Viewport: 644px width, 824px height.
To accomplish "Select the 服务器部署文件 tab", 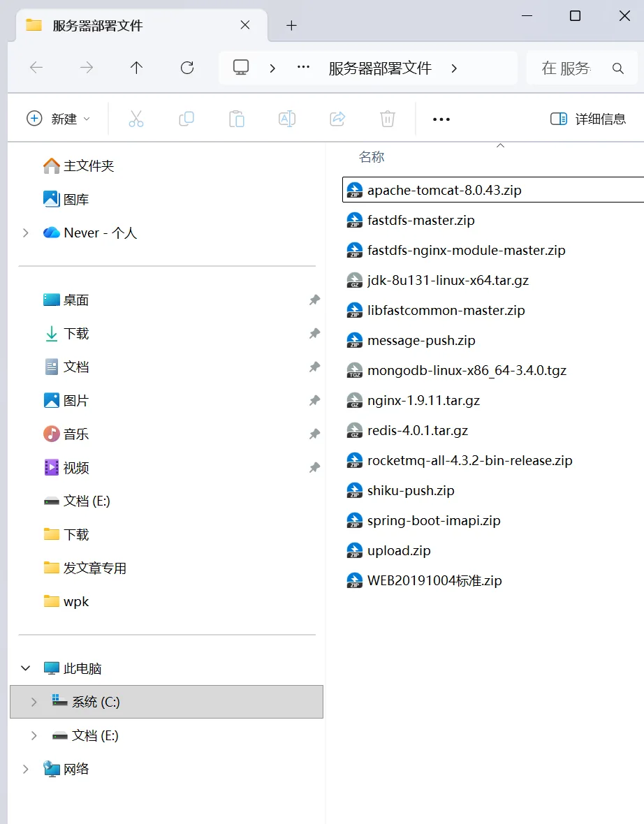I will point(142,25).
